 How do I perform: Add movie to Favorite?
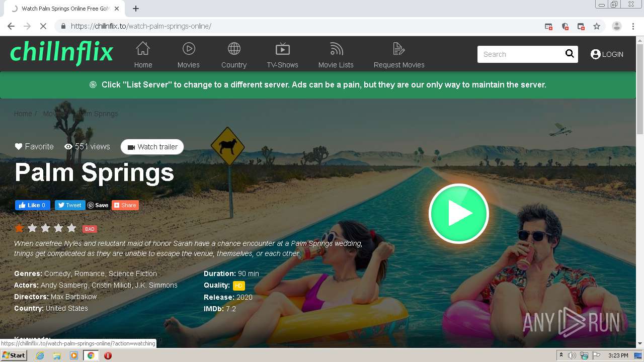[34, 147]
